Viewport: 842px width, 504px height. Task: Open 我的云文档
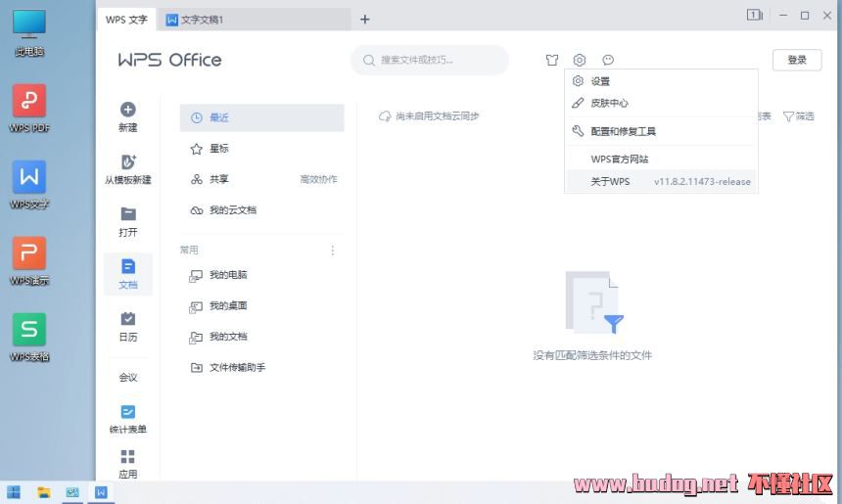262,209
